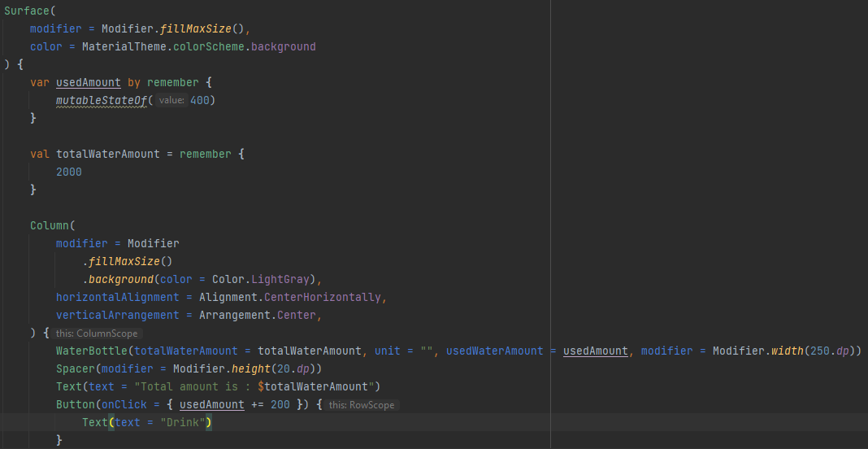The width and height of the screenshot is (868, 449).
Task: Click the += operator
Action: [258, 404]
